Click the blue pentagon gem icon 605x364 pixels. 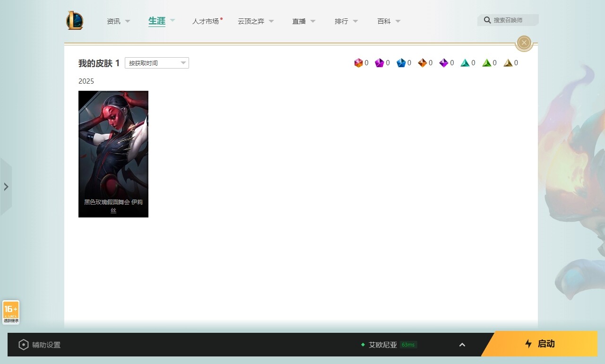[401, 63]
